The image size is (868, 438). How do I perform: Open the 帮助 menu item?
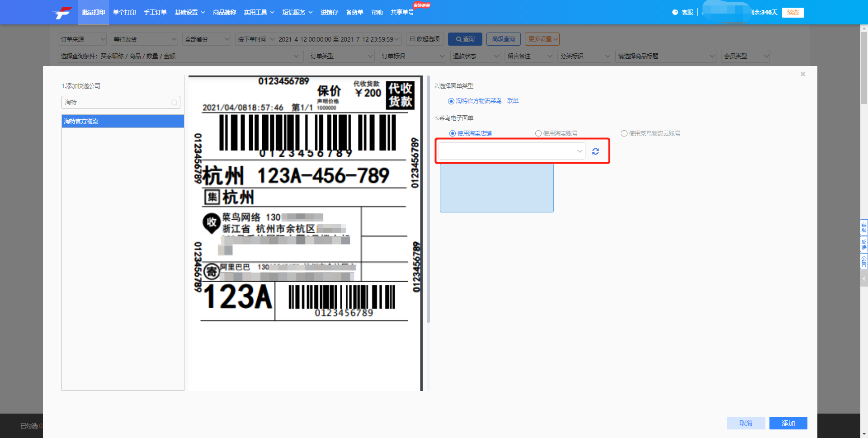[377, 12]
